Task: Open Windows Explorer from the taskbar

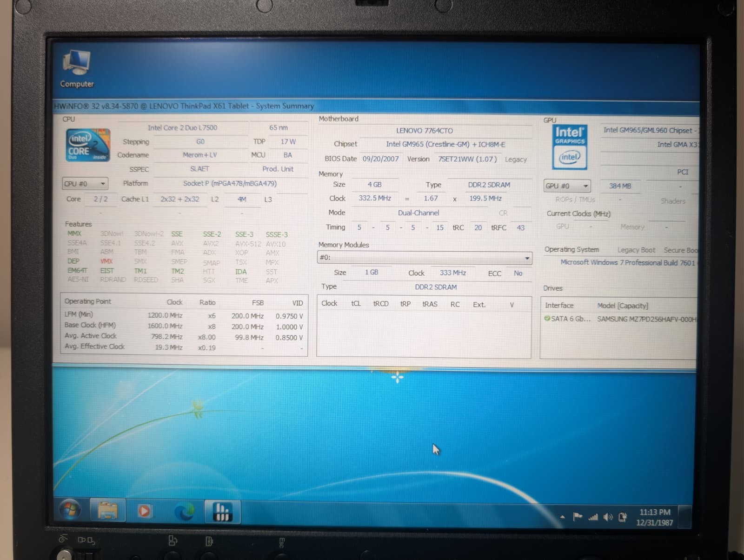Action: click(x=108, y=511)
